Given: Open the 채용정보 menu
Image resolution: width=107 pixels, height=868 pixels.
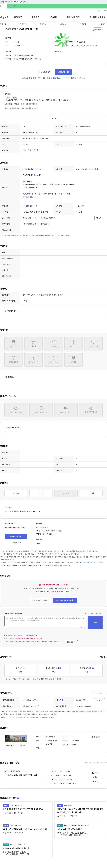Looking at the screenshot, I should [18, 17].
